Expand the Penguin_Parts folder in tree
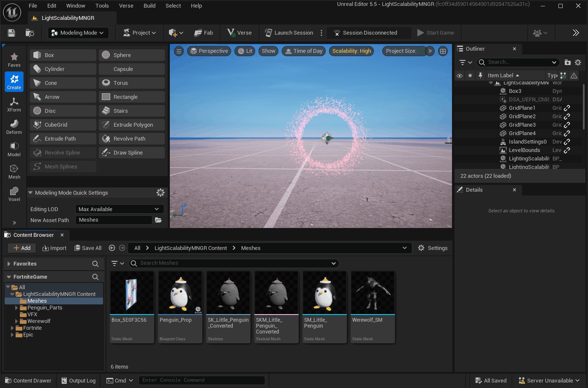This screenshot has width=588, height=388. pyautogui.click(x=17, y=308)
